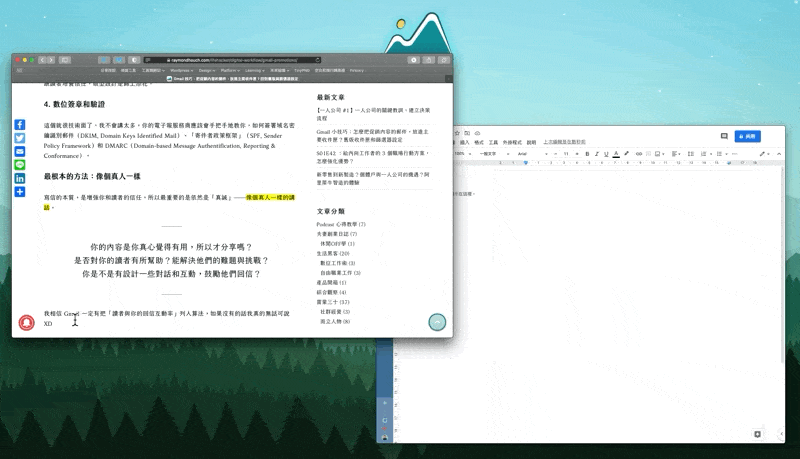The image size is (800, 459).
Task: Check cloud save status icon in Google Docs
Action: click(x=477, y=133)
